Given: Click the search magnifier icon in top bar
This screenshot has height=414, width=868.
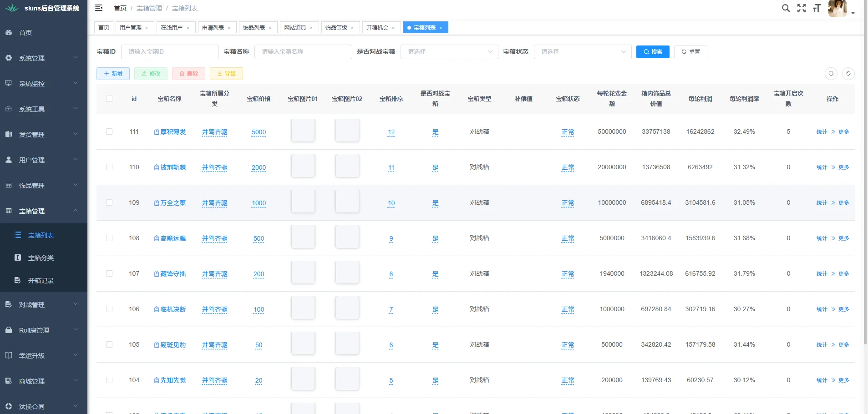Looking at the screenshot, I should tap(786, 8).
